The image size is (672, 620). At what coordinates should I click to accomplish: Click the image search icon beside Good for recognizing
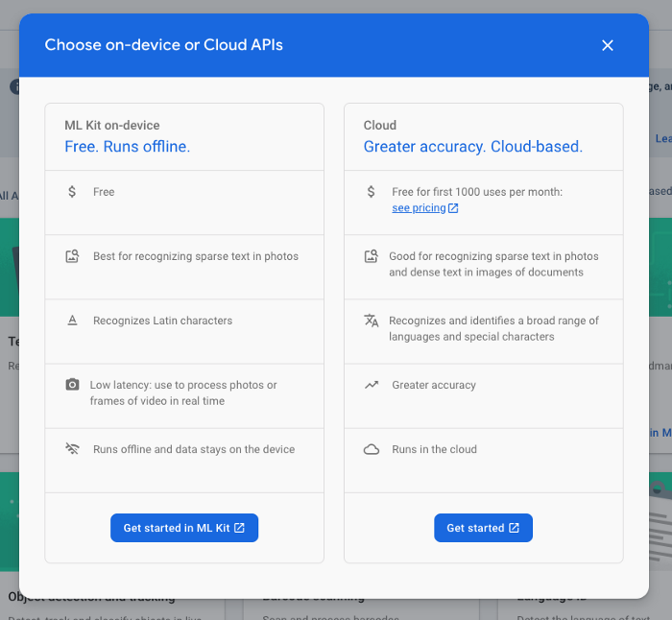click(x=372, y=256)
